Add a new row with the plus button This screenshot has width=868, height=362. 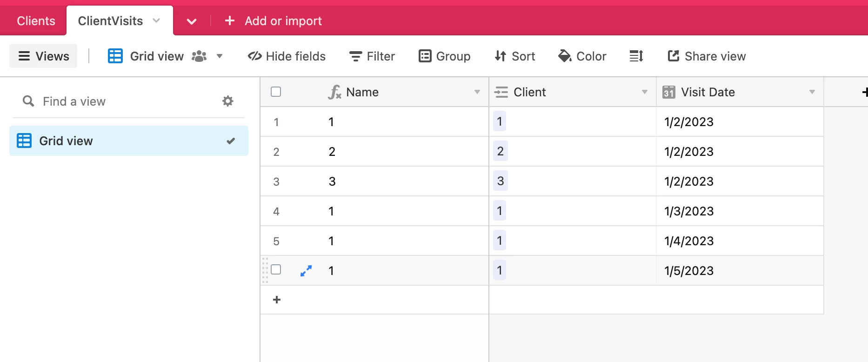[277, 300]
